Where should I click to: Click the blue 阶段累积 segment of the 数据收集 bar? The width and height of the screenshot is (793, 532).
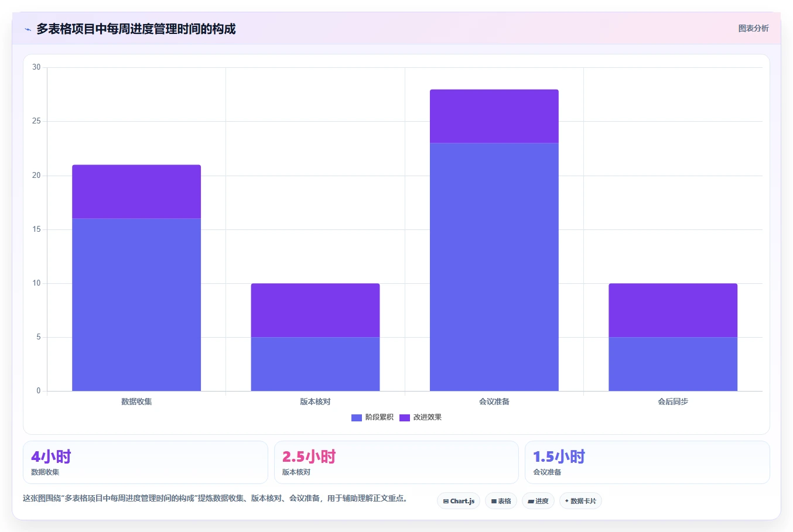136,304
